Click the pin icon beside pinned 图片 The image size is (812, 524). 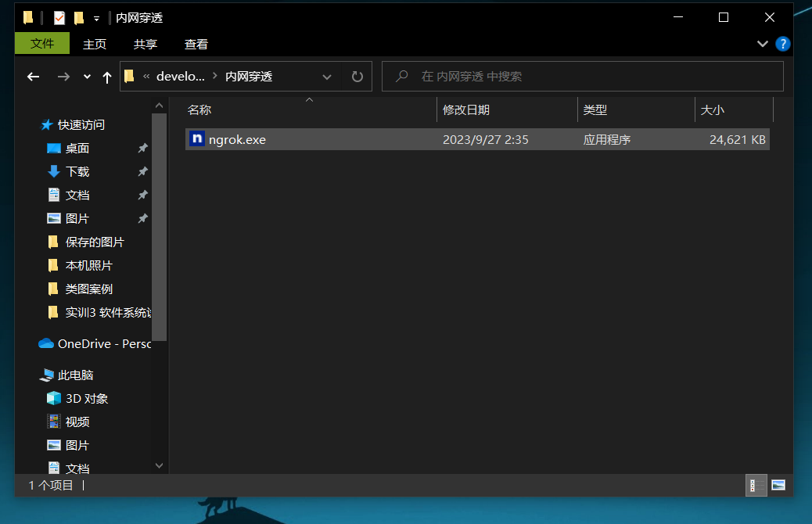143,218
